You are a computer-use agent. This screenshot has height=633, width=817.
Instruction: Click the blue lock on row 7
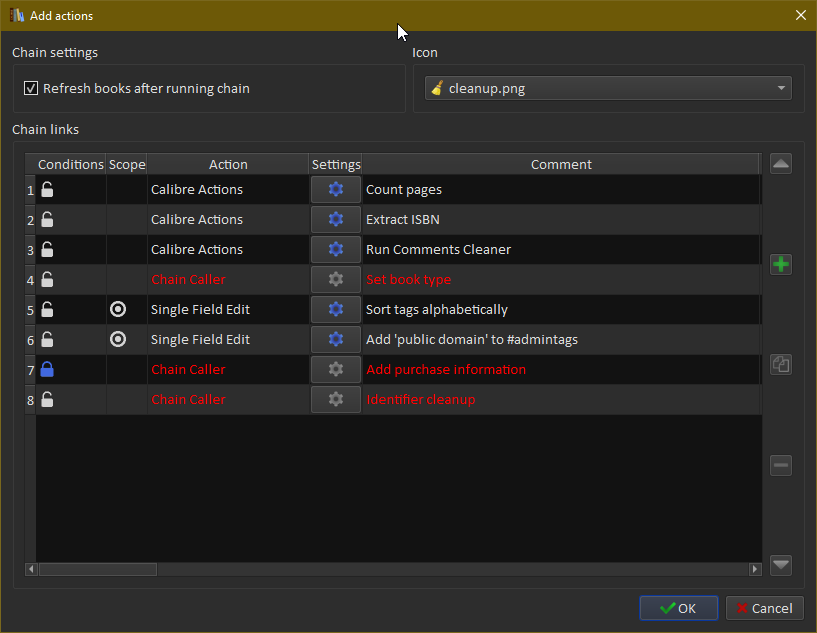[47, 370]
